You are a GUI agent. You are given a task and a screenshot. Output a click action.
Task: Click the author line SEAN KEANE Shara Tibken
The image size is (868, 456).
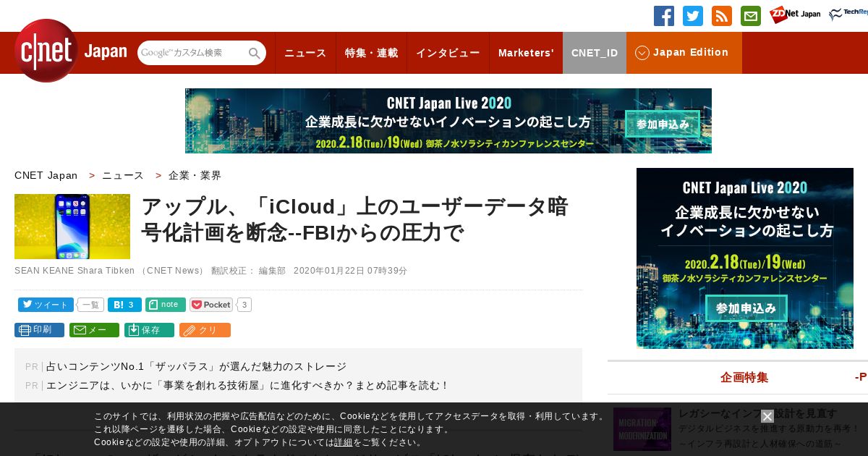pyautogui.click(x=75, y=271)
